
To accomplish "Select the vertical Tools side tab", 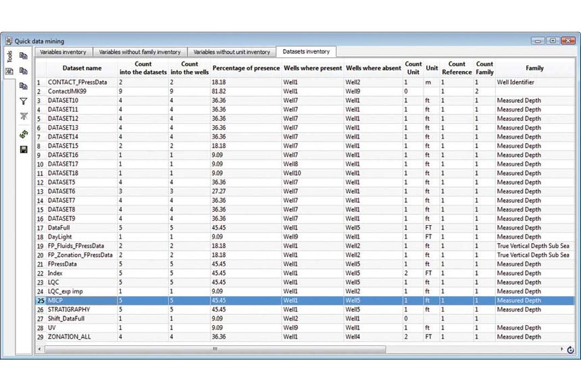I will pyautogui.click(x=9, y=56).
